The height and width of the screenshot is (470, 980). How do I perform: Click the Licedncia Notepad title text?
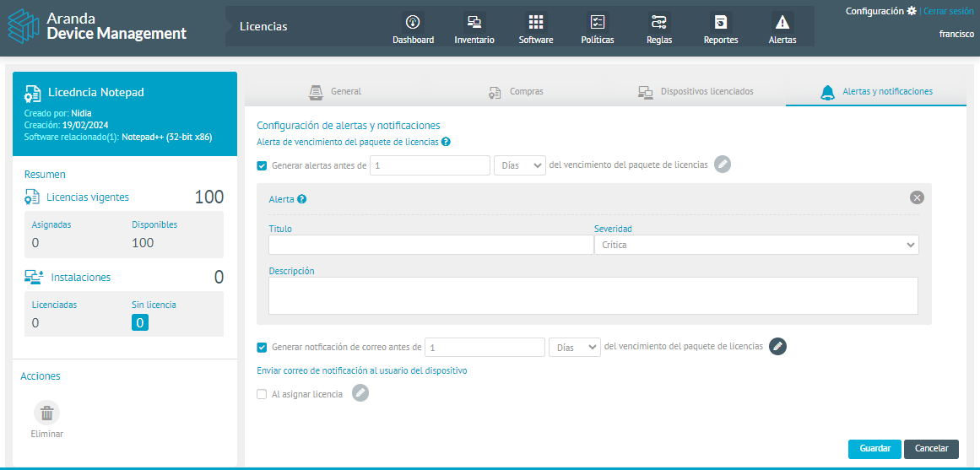[96, 93]
